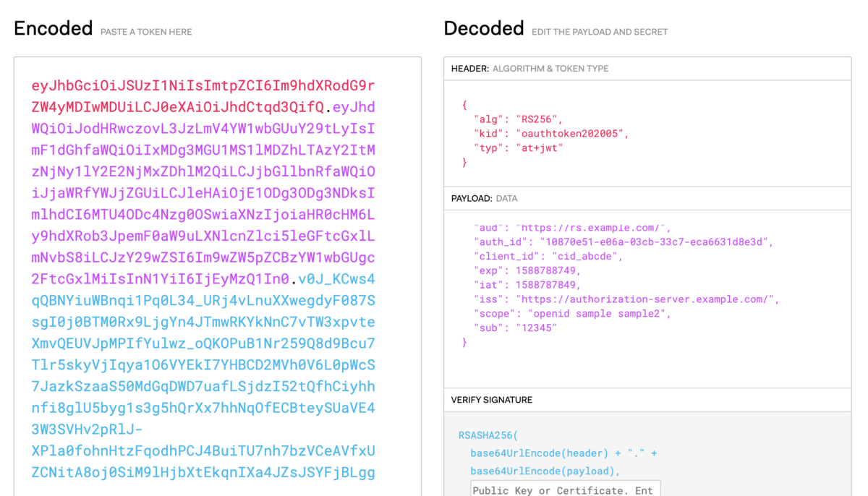Click the purple encoded line starting WQiOiJodHRwczov

click(203, 129)
